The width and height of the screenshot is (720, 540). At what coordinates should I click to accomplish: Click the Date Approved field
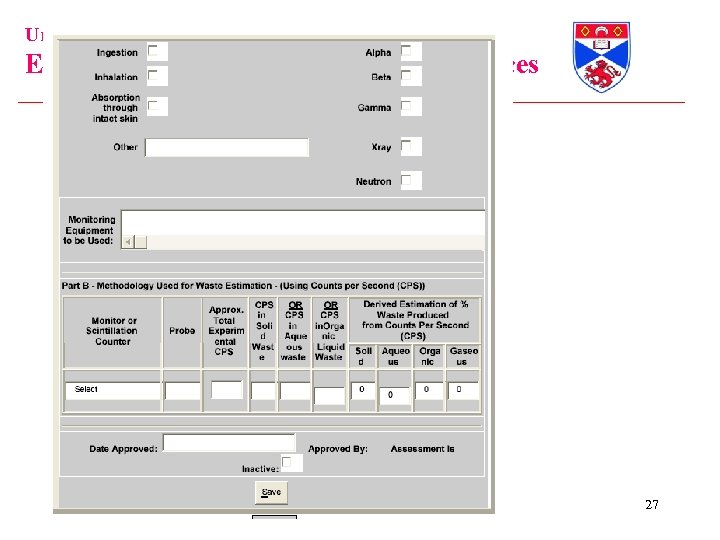point(229,443)
